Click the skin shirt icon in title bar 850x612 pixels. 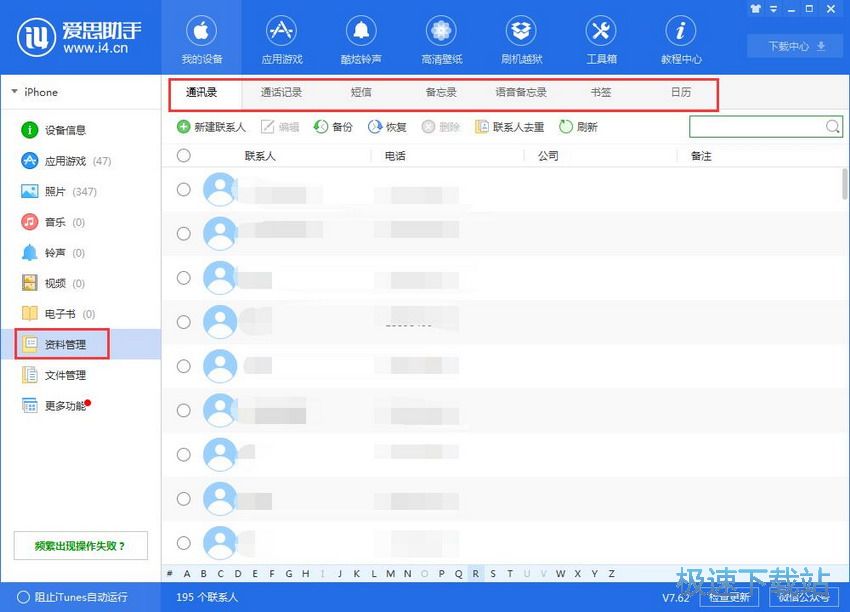click(x=756, y=9)
